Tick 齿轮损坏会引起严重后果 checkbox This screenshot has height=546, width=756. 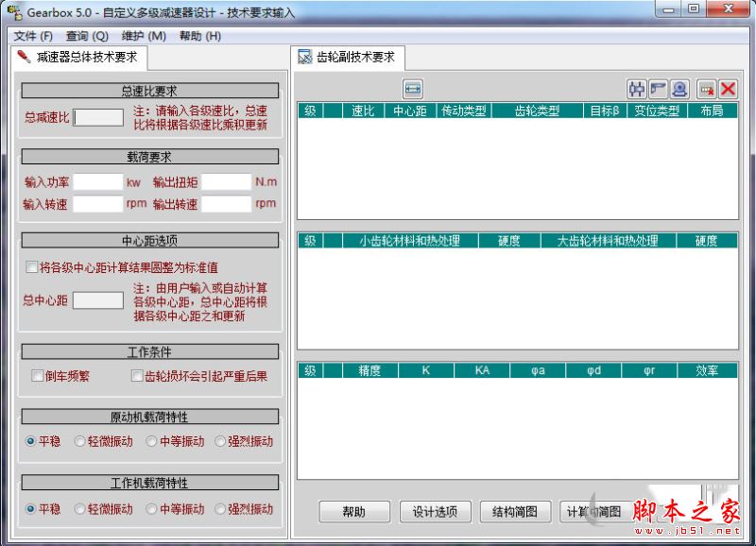coord(137,376)
